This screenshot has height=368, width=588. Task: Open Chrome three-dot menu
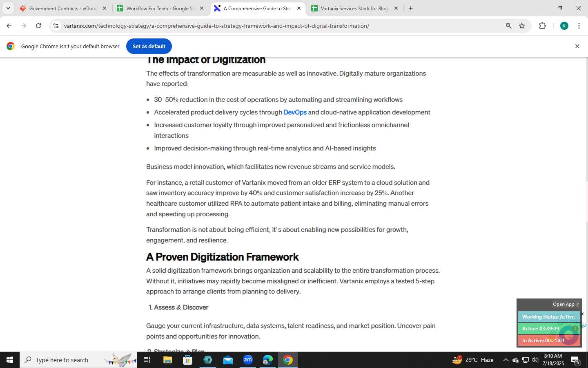(579, 26)
